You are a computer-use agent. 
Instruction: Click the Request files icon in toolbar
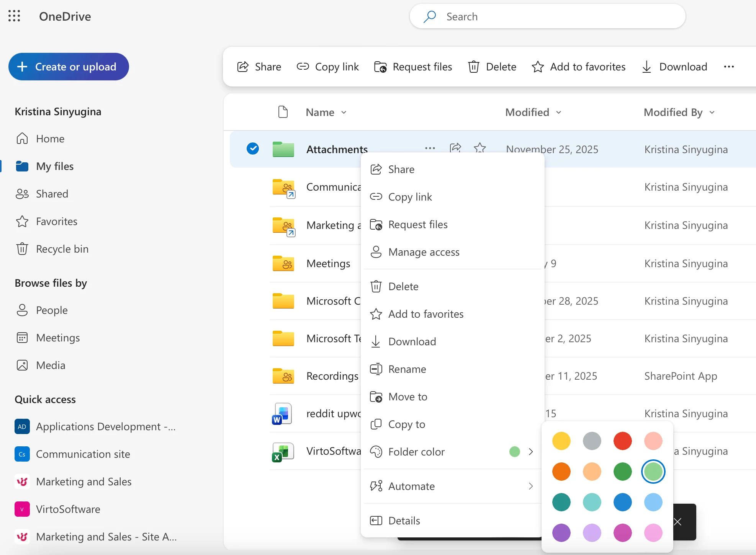click(380, 67)
